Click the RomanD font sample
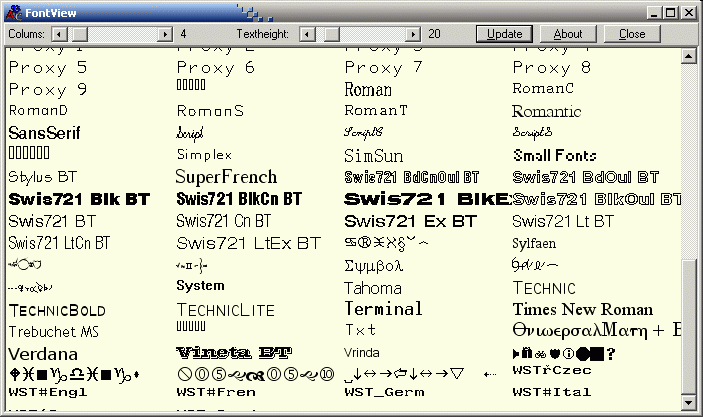This screenshot has width=703, height=417. [x=39, y=110]
